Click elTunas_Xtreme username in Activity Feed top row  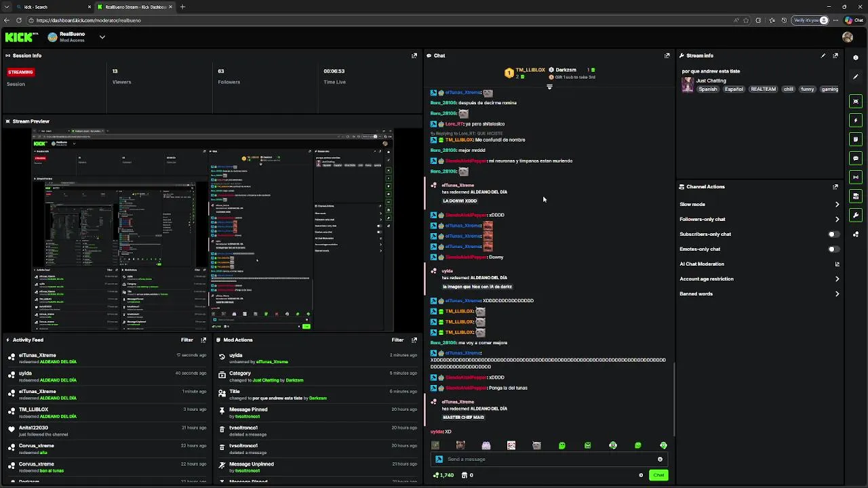click(x=37, y=355)
